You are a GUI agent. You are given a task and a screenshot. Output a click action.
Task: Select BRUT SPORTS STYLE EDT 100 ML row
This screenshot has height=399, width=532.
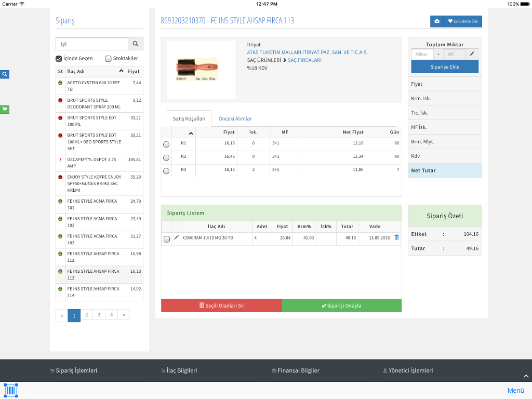(x=99, y=121)
